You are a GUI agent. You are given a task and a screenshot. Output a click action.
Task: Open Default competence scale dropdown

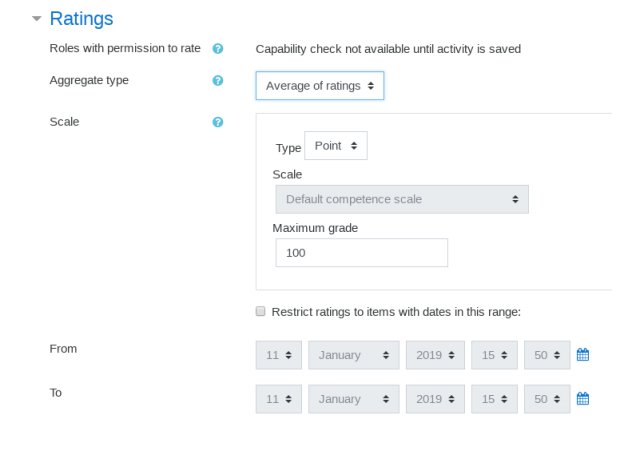pos(402,199)
